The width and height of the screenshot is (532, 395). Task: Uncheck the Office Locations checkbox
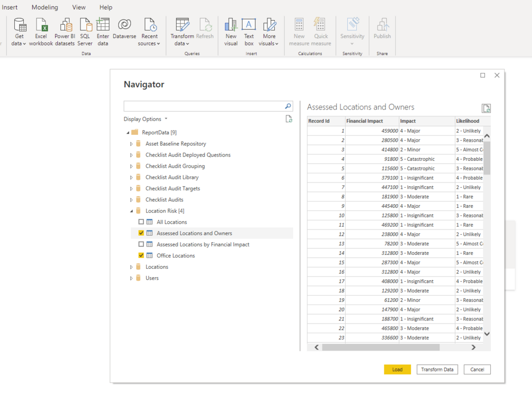click(x=141, y=255)
